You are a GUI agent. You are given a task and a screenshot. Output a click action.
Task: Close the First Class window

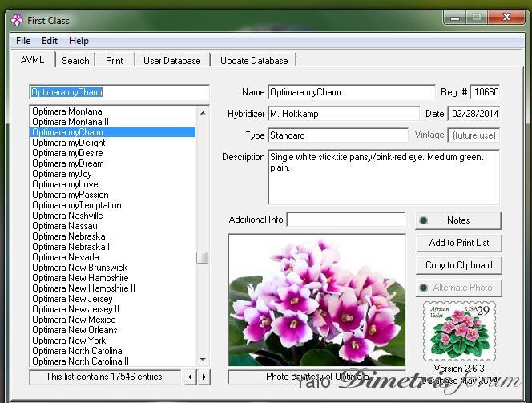point(506,18)
